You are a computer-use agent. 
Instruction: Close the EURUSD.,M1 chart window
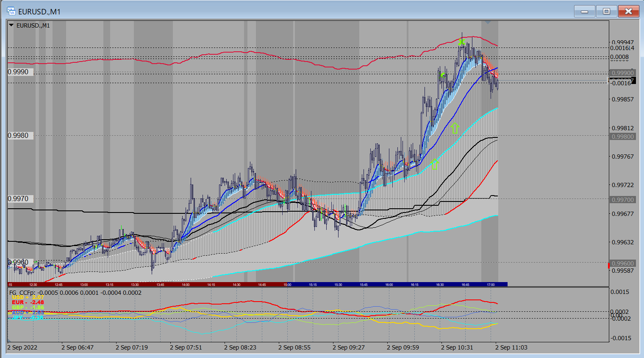(628, 11)
